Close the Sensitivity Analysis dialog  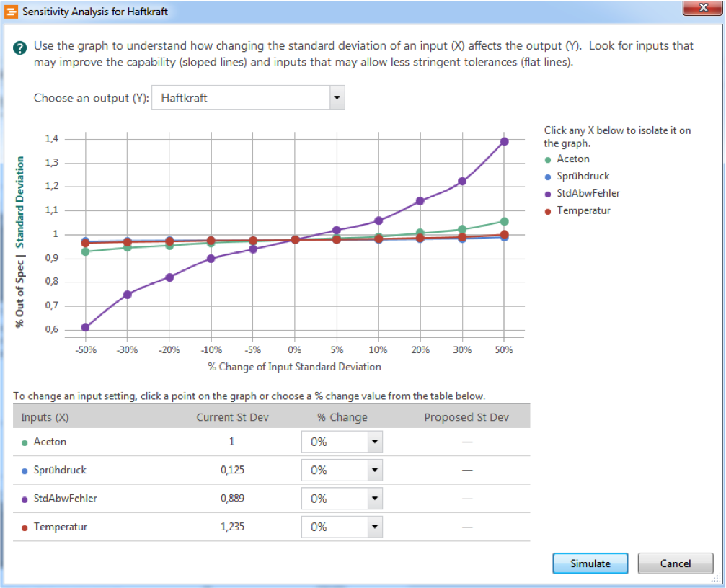click(x=703, y=8)
